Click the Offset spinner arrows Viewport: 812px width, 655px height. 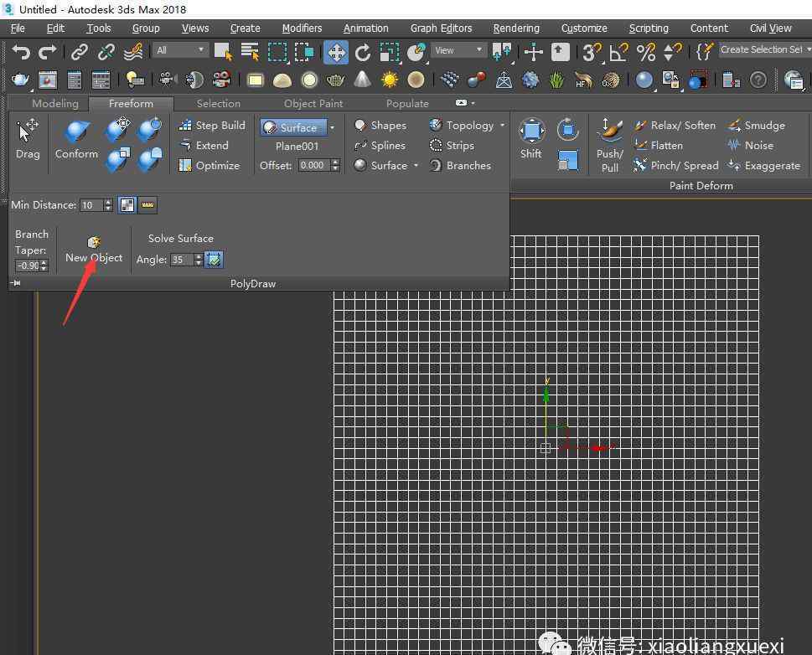tap(335, 166)
